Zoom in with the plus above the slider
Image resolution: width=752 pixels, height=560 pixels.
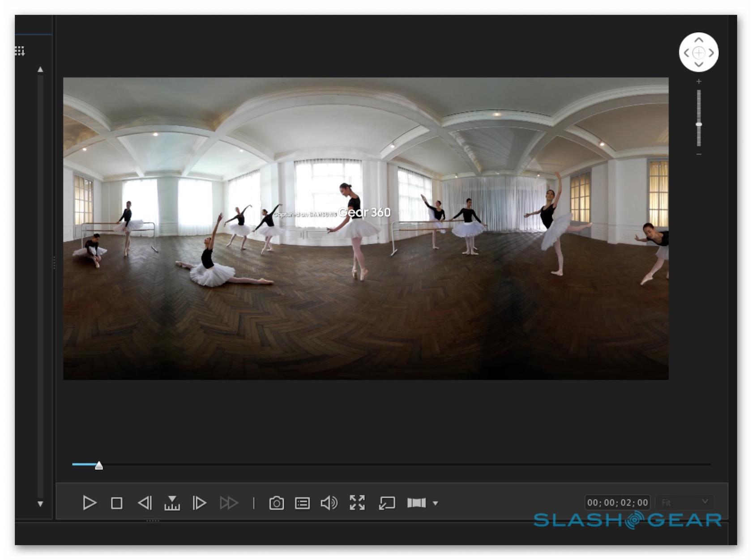[699, 81]
